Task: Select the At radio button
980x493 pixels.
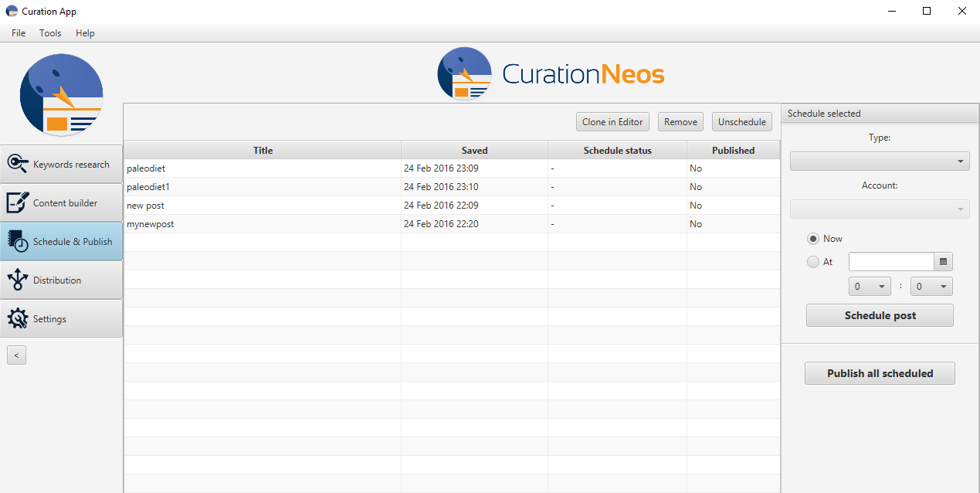Action: click(x=812, y=262)
